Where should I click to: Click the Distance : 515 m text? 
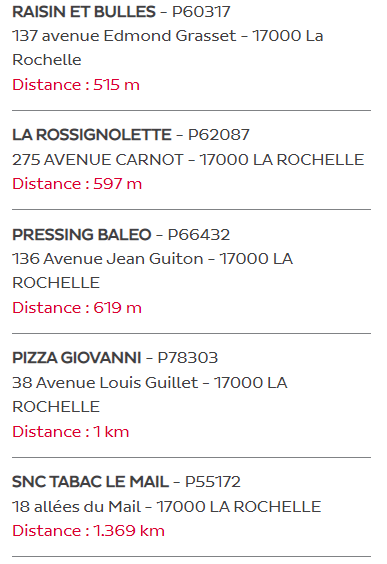76,85
